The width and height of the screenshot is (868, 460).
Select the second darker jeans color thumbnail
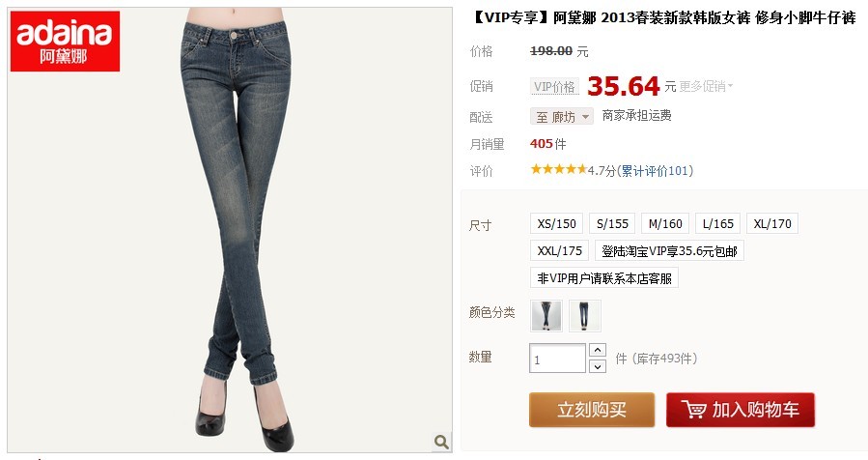(584, 315)
